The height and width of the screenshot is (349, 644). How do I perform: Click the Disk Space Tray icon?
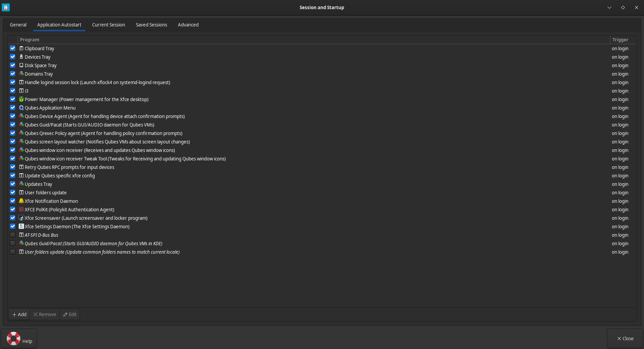tap(21, 65)
